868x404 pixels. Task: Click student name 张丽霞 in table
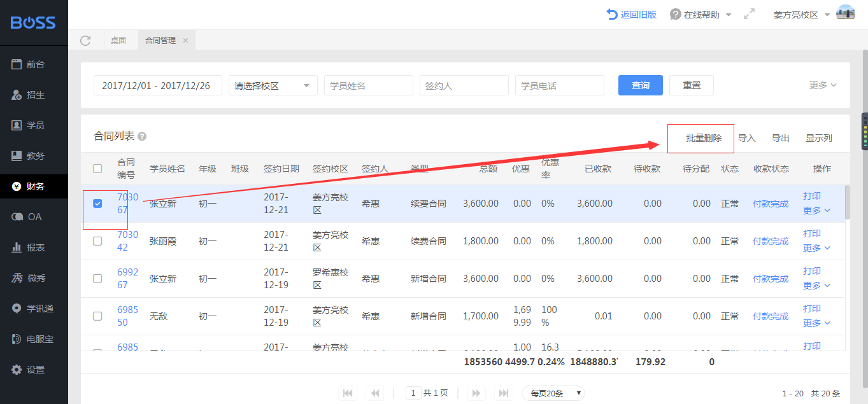pyautogui.click(x=163, y=241)
